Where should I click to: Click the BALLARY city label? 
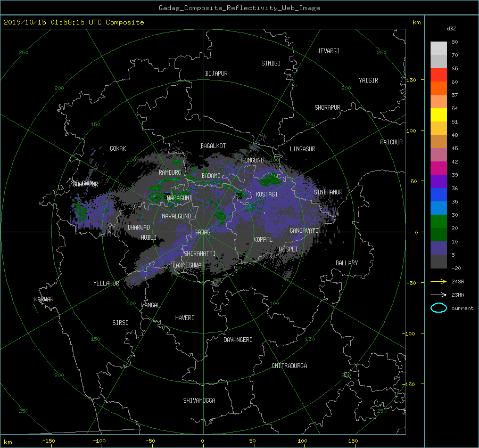point(346,263)
